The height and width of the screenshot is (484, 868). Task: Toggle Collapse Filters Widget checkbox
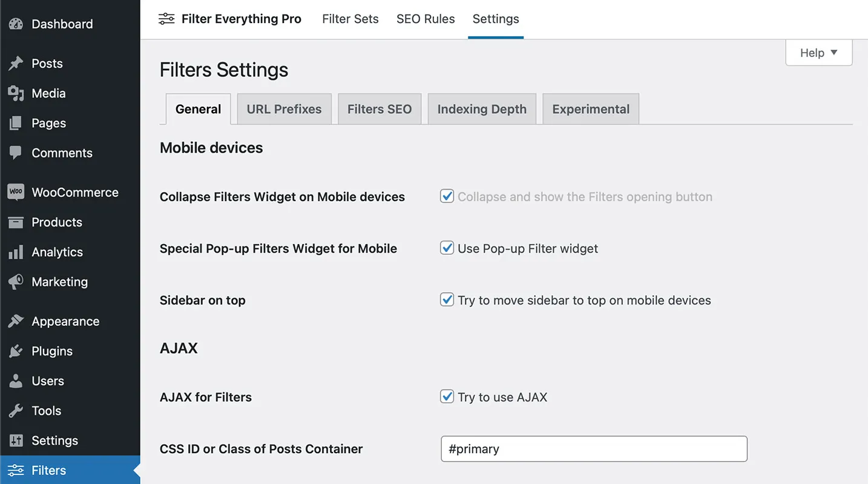click(x=447, y=196)
